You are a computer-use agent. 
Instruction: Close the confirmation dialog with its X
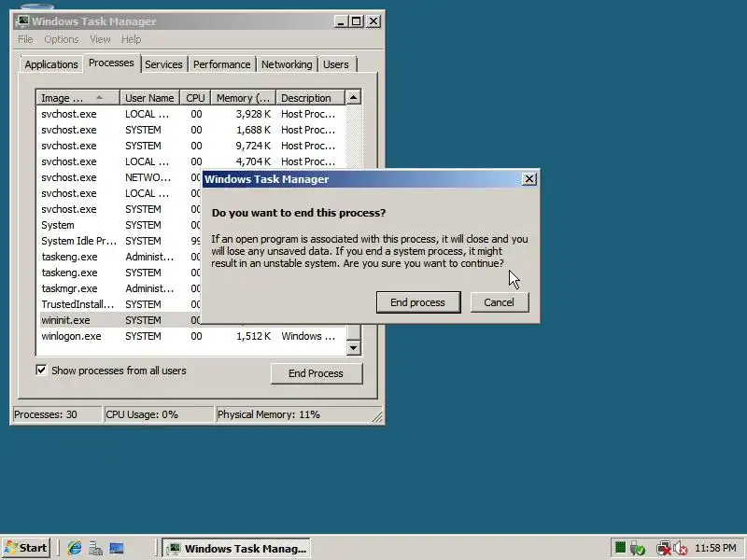pos(529,179)
